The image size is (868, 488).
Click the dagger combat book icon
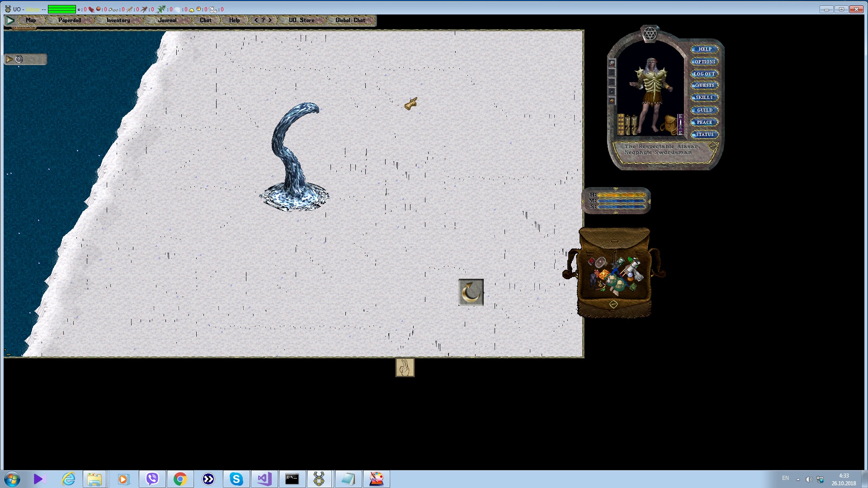pos(681,124)
